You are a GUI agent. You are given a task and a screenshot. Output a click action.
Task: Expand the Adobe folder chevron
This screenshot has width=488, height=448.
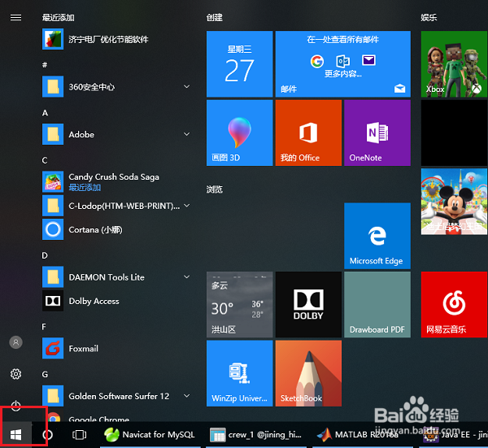coord(187,134)
